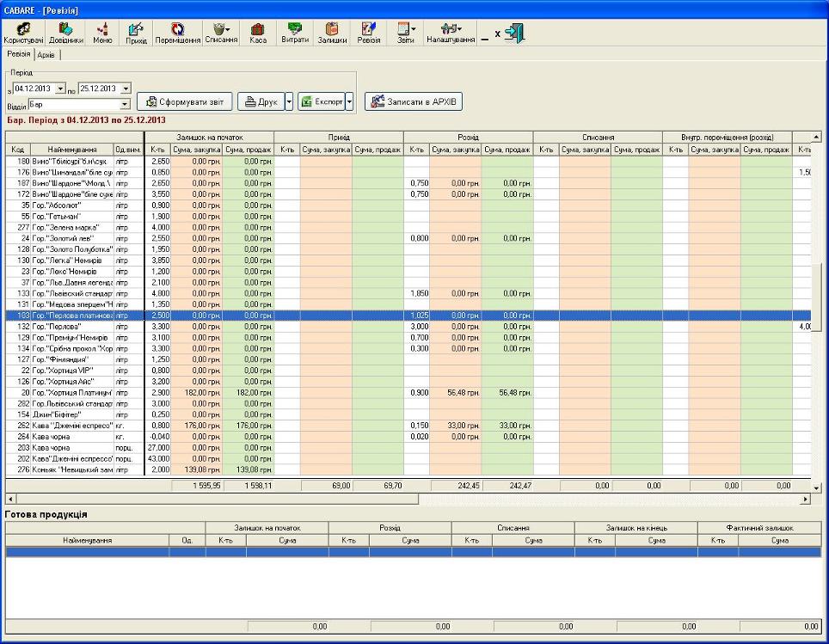The height and width of the screenshot is (644, 829).
Task: Click the Код column header
Action: coord(17,150)
